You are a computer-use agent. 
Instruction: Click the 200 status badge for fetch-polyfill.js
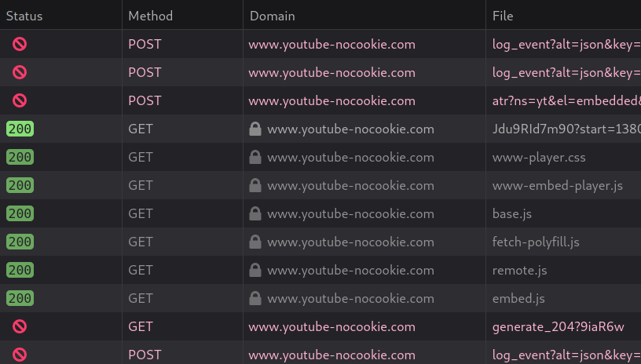20,242
